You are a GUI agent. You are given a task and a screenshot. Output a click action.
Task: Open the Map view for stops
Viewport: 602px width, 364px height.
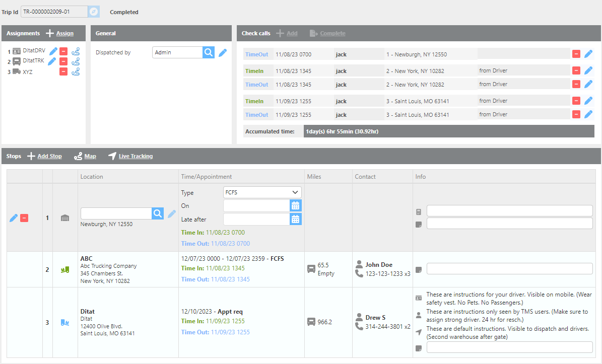pos(90,156)
